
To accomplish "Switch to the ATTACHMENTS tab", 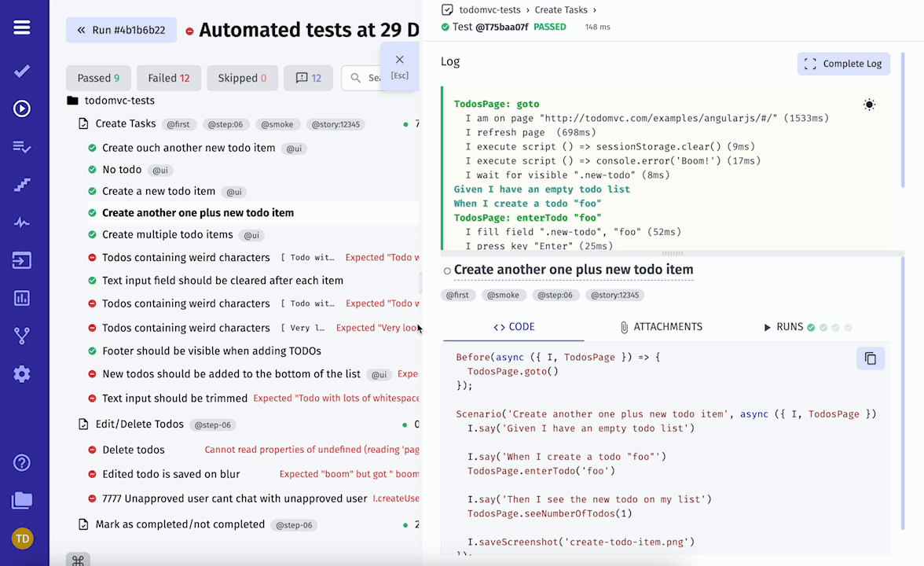I will pyautogui.click(x=662, y=327).
